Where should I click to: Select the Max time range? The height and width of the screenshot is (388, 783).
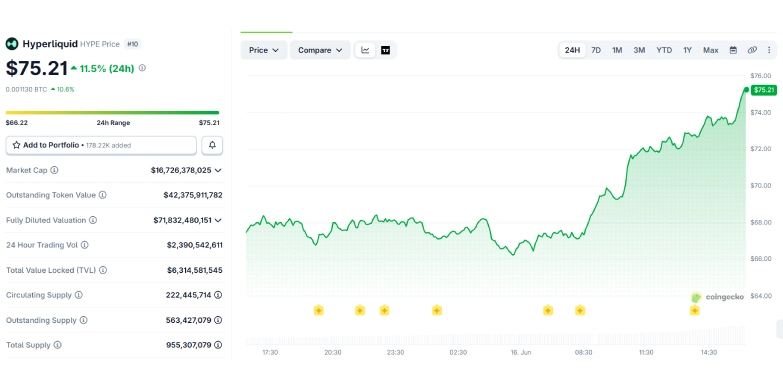(x=711, y=50)
